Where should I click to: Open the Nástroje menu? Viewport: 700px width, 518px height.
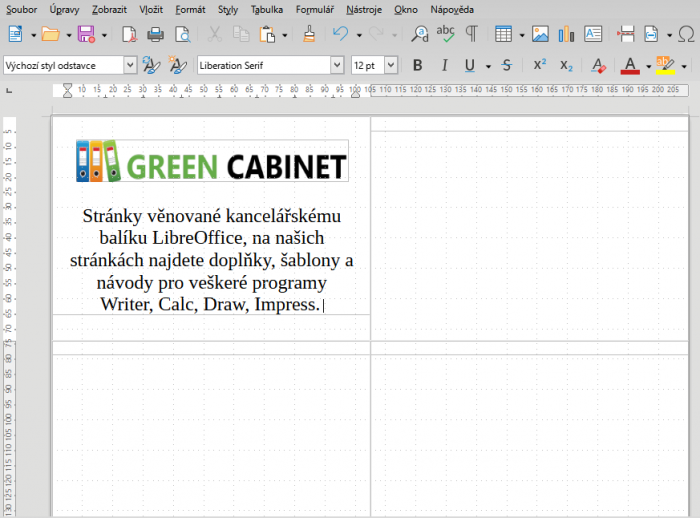click(x=364, y=9)
